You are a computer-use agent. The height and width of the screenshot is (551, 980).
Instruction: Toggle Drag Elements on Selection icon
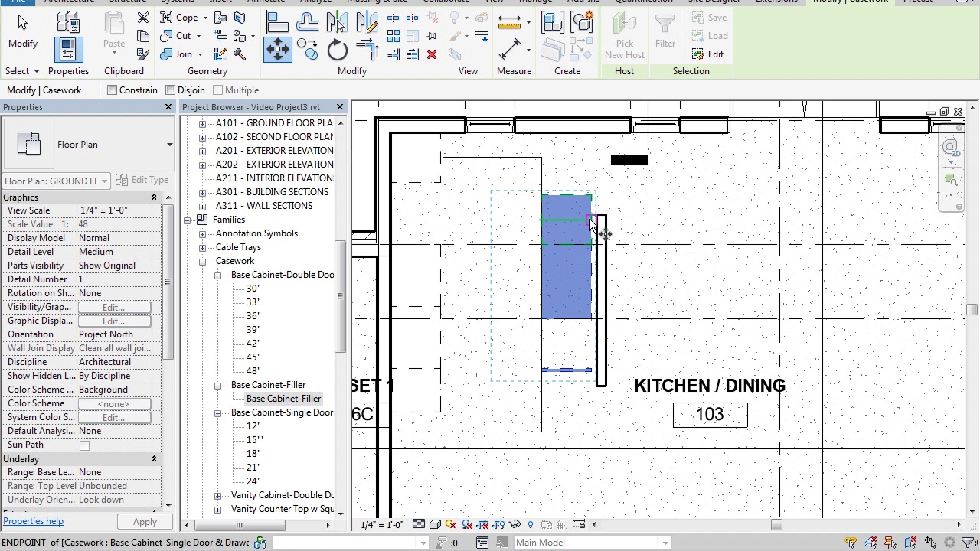coord(930,543)
